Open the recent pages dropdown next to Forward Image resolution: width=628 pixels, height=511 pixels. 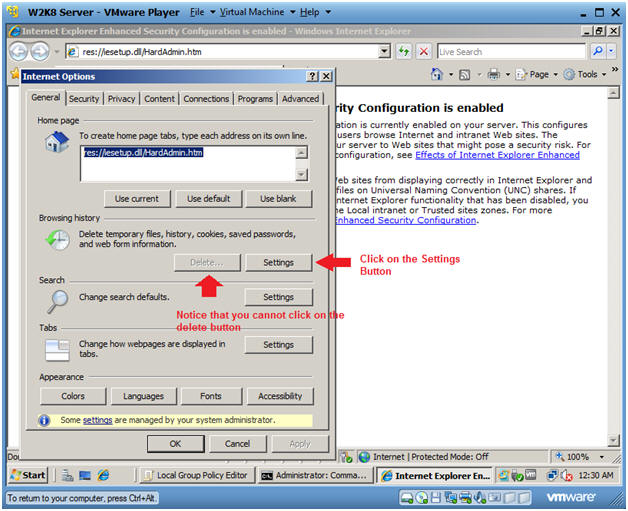(x=57, y=52)
